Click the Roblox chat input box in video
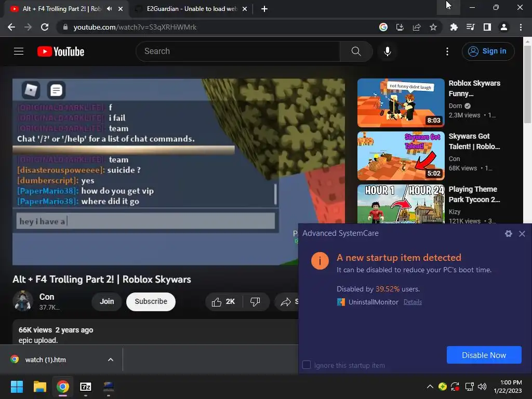This screenshot has width=532, height=399. (145, 221)
